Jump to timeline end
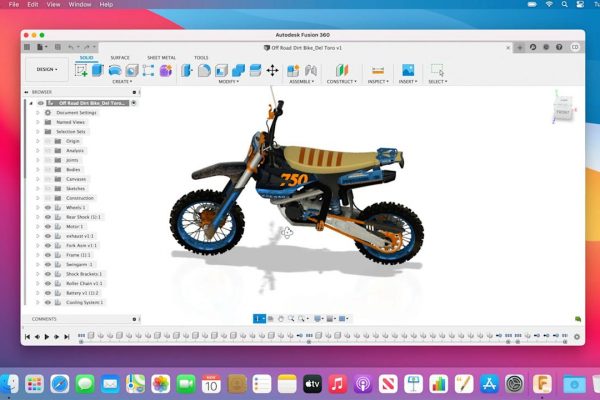Screen dimensions: 600x400 pos(67,337)
